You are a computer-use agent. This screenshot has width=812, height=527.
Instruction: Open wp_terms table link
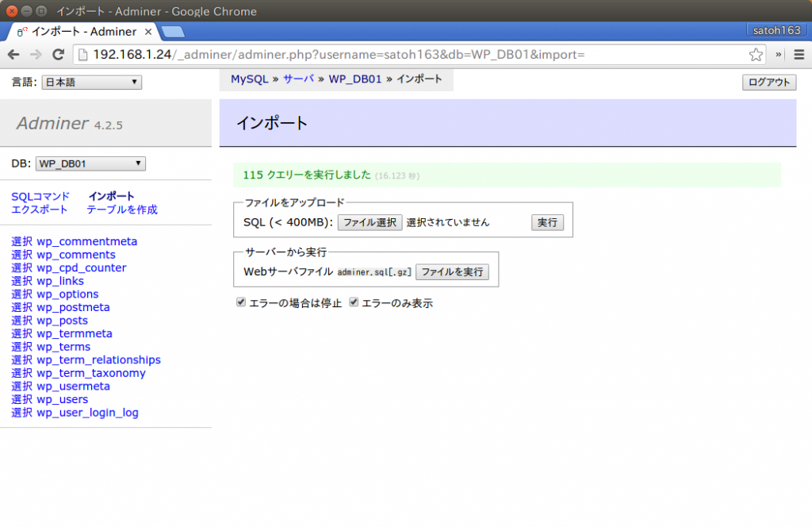coord(63,347)
